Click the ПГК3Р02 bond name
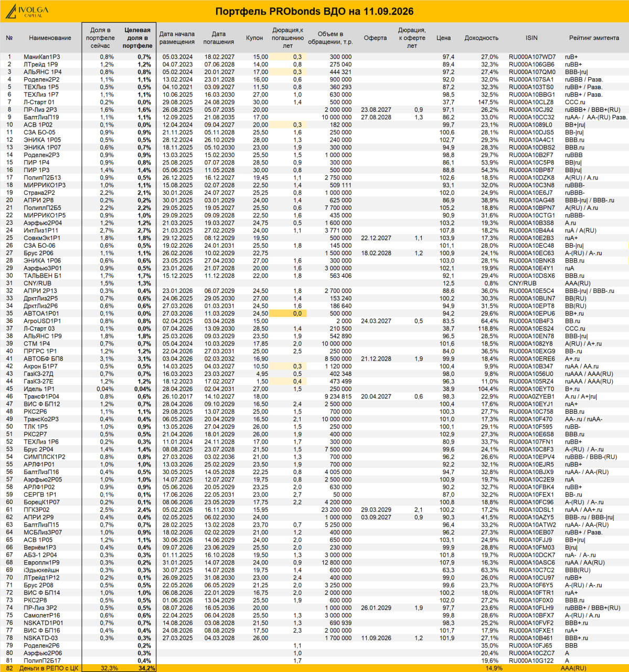 pos(37,510)
